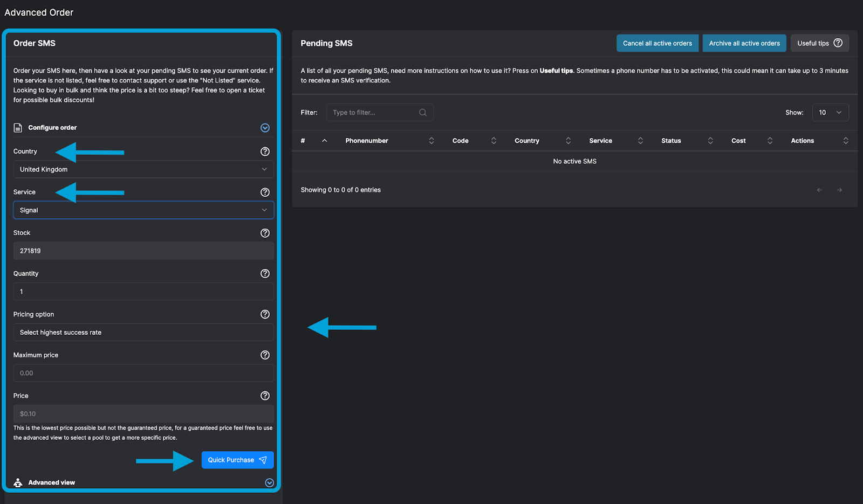Screen dimensions: 863x504
Task: Sort by Code column arrows
Action: coord(494,141)
